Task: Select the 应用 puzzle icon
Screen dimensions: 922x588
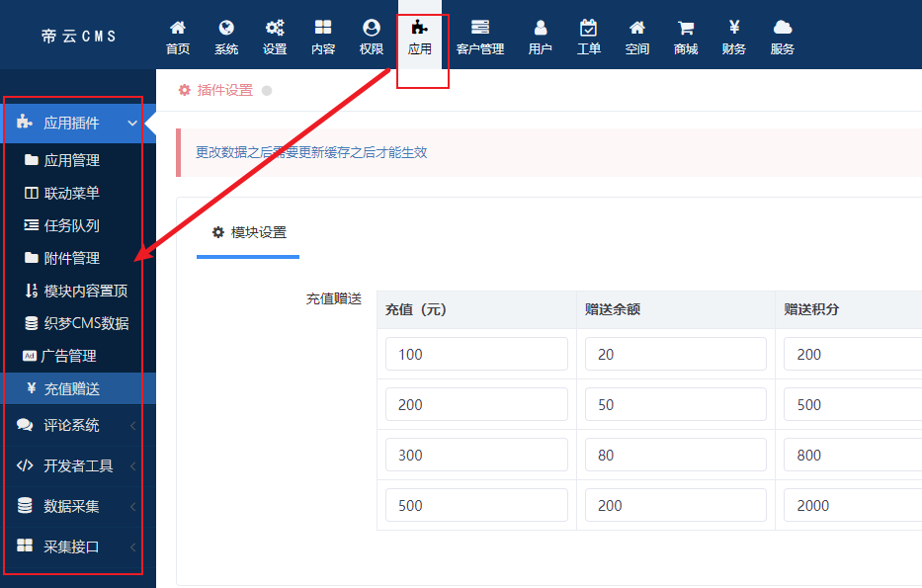Action: 419,27
